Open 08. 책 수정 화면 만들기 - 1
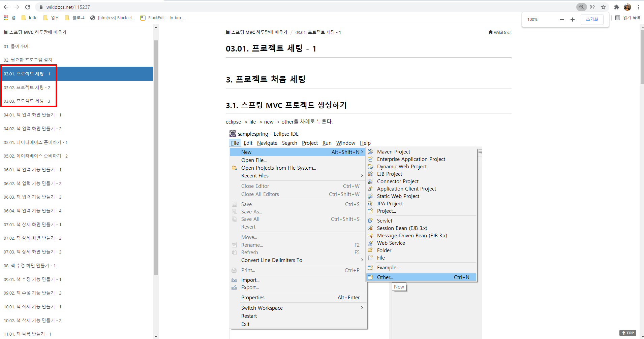644x339 pixels. 30,266
